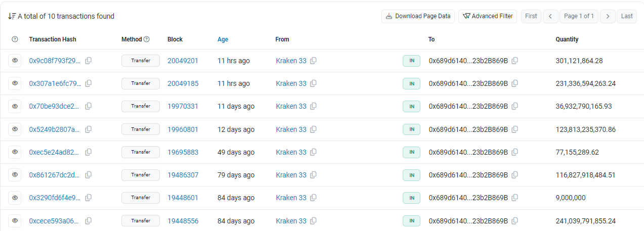
Task: Toggle preview eye for 0xec5e24ad82 transaction
Action: 15,152
